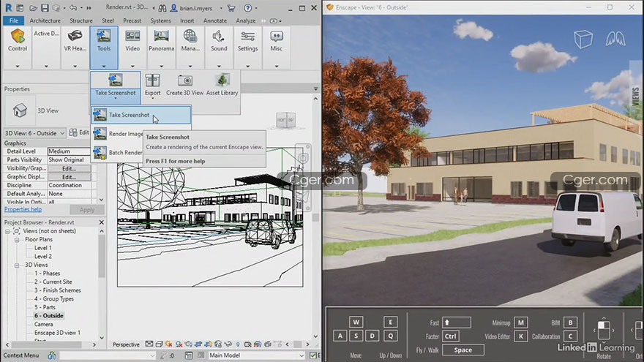Open the Enscape Control panel button
The height and width of the screenshot is (362, 644).
[18, 40]
